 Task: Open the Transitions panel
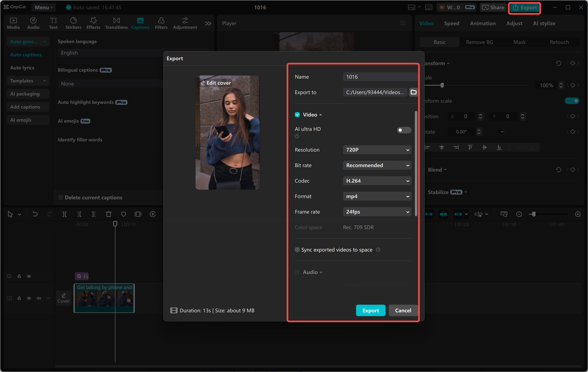coord(116,23)
